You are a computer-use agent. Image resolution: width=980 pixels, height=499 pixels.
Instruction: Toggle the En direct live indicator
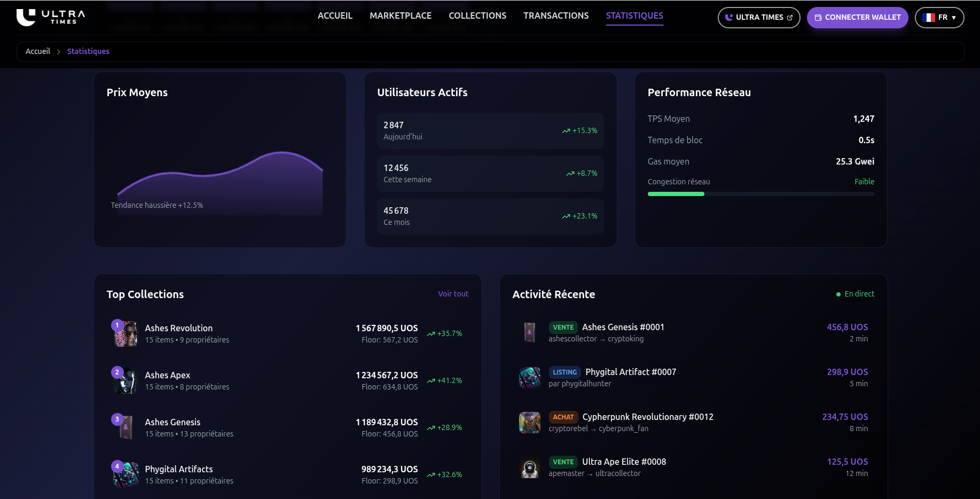coord(855,294)
